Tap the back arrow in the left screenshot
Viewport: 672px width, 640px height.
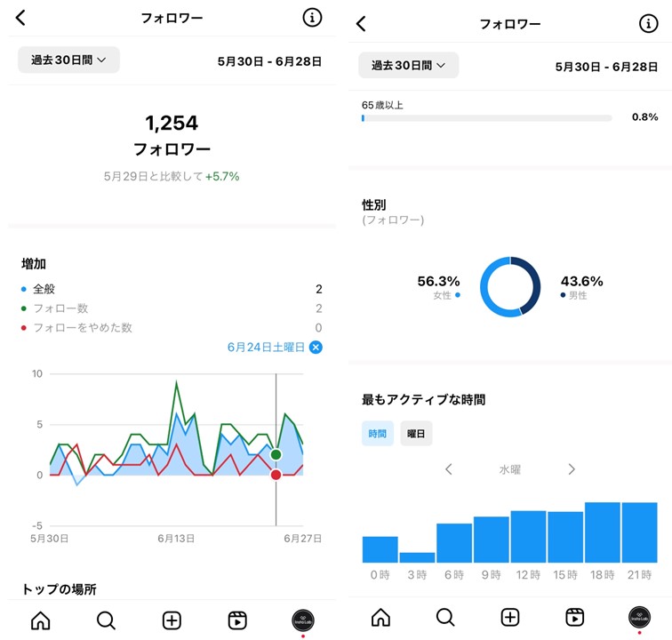click(21, 18)
